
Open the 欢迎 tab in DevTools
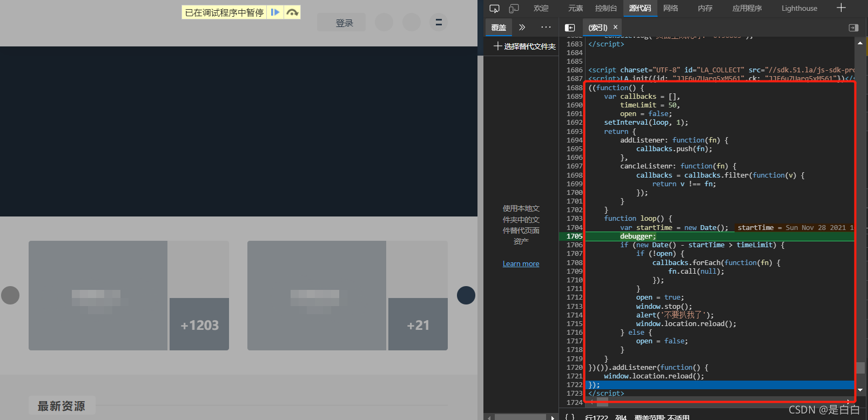541,8
